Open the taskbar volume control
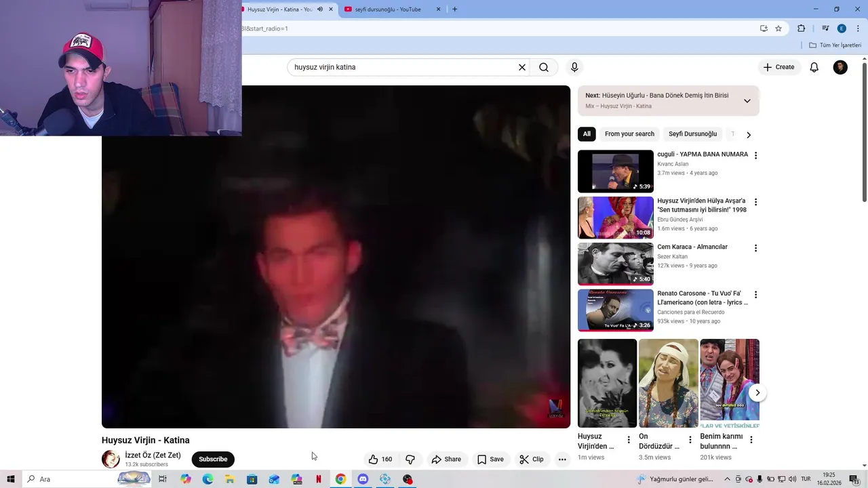The height and width of the screenshot is (488, 868). click(793, 479)
